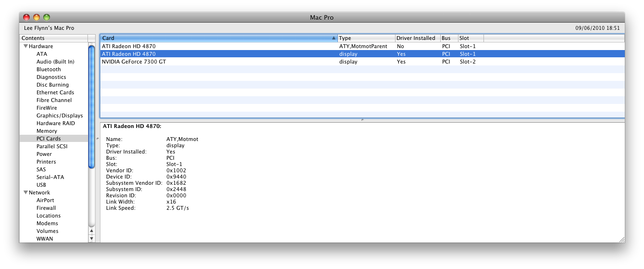Sort by Driver Installed column
Viewport: 644px width, 269px height.
point(417,38)
